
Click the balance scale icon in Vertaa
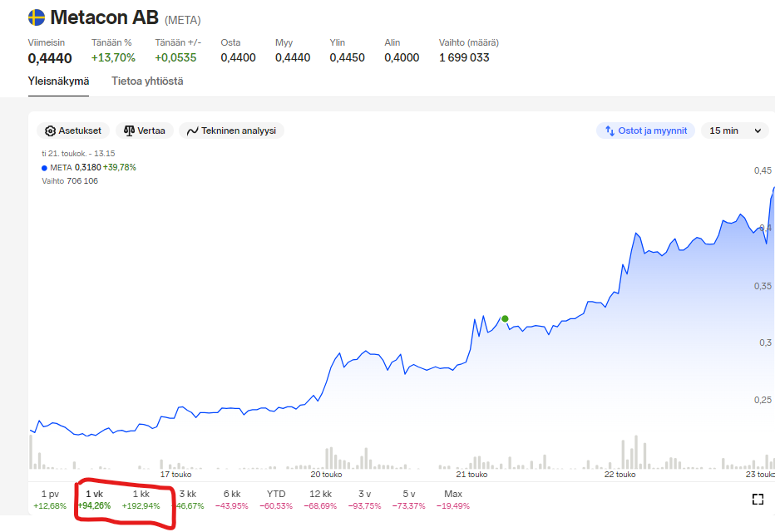tap(129, 131)
